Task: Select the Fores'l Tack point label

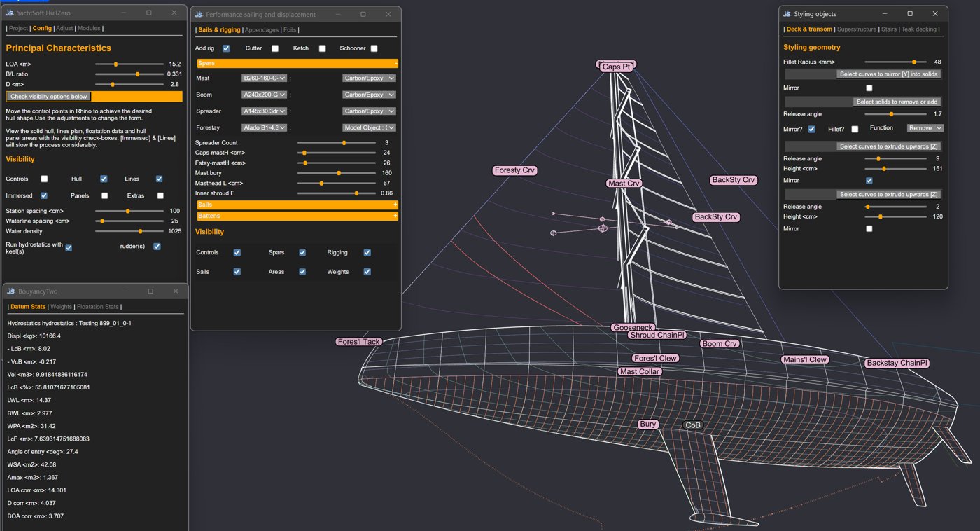Action: (x=359, y=342)
